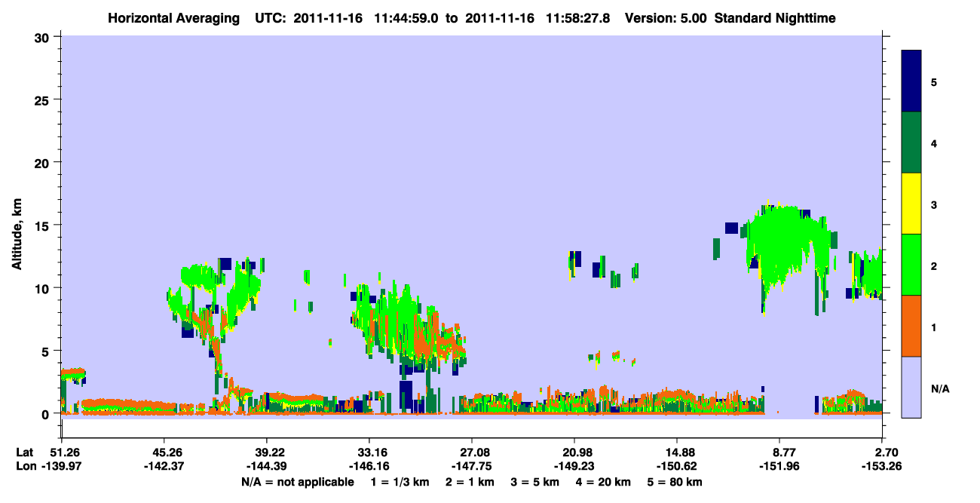Click the 'Lon' row label
Screen dimensions: 980x503
[25, 467]
